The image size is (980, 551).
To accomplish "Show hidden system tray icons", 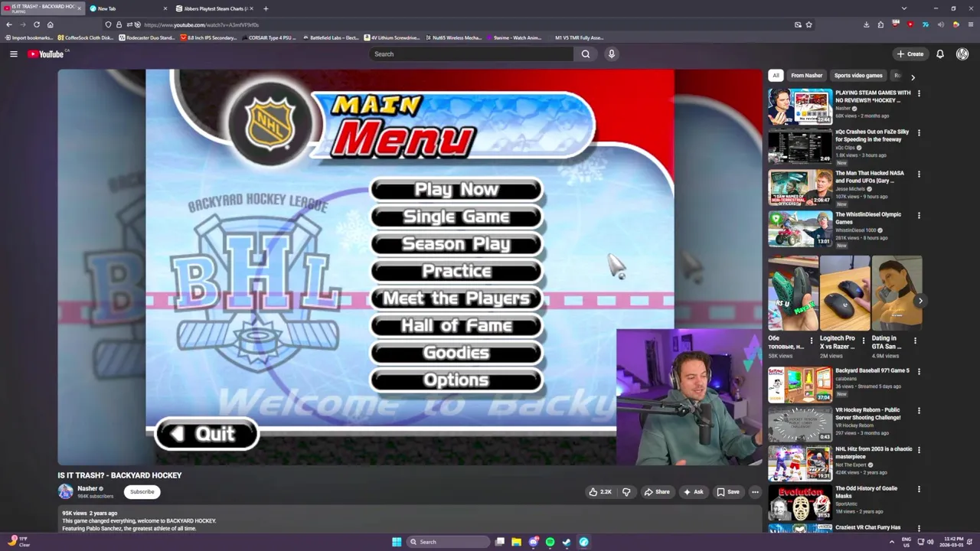I will point(891,542).
